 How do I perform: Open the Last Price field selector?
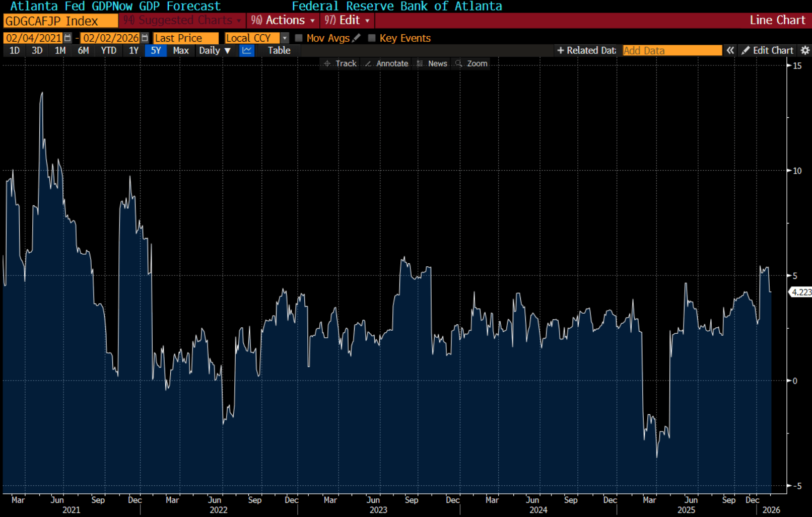[186, 38]
